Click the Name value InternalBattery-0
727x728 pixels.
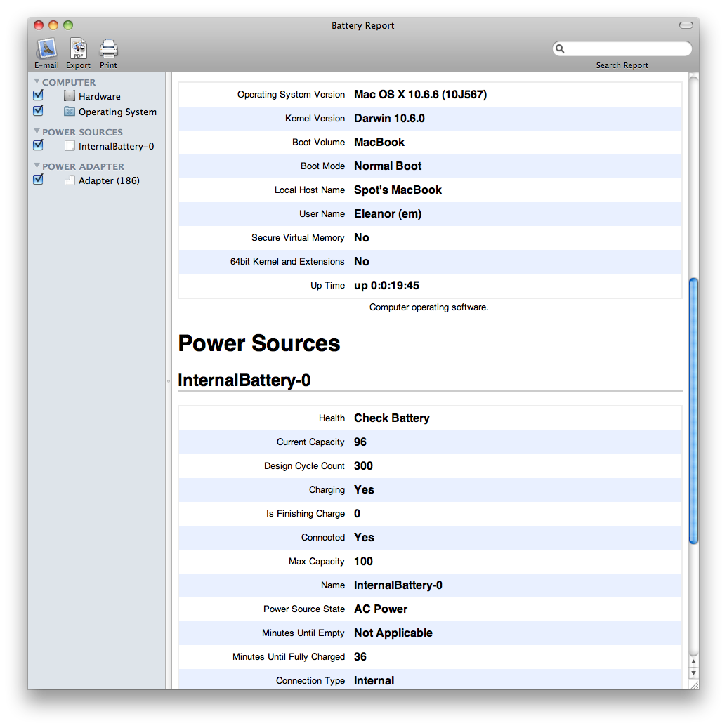click(x=398, y=585)
